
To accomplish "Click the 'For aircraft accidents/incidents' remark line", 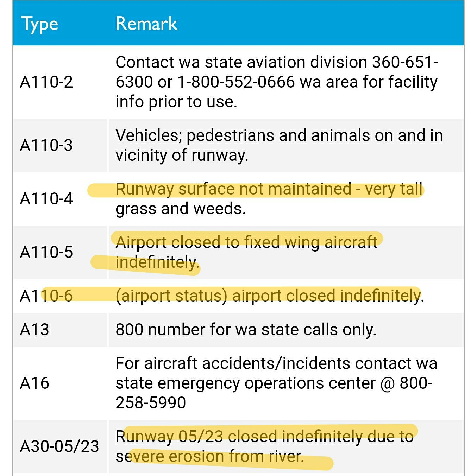I will pyautogui.click(x=276, y=363).
